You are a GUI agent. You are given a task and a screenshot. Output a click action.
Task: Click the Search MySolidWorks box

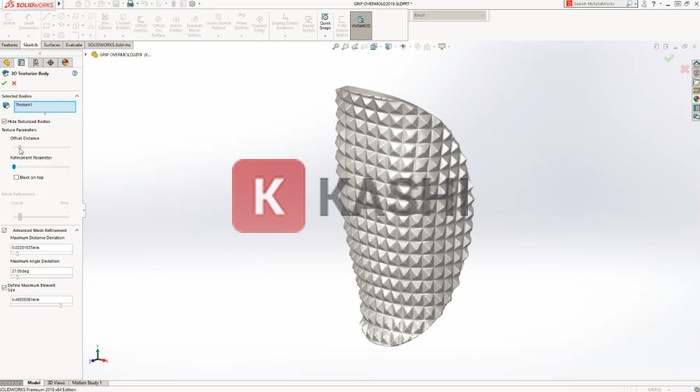click(x=599, y=4)
